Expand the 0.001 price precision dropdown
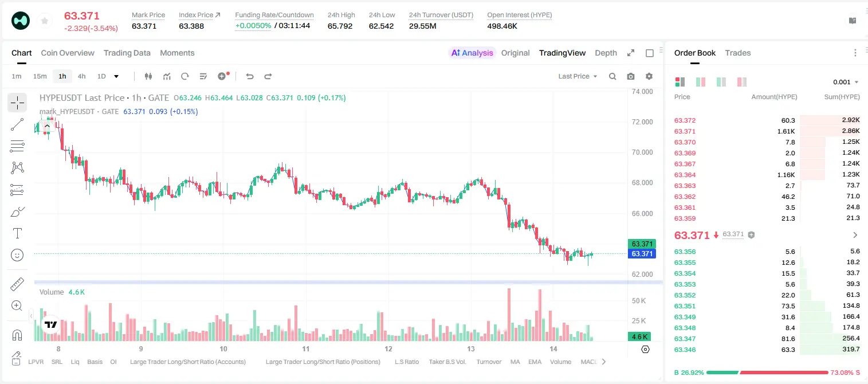 pyautogui.click(x=846, y=82)
